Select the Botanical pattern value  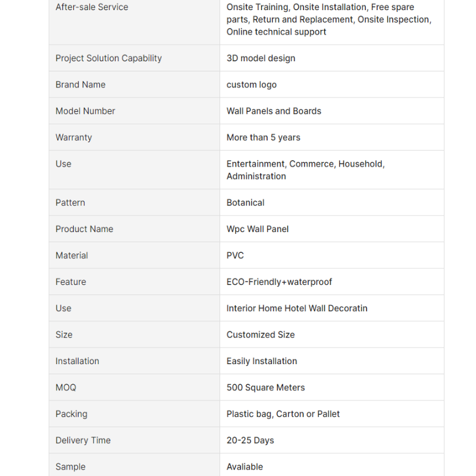[x=245, y=203]
